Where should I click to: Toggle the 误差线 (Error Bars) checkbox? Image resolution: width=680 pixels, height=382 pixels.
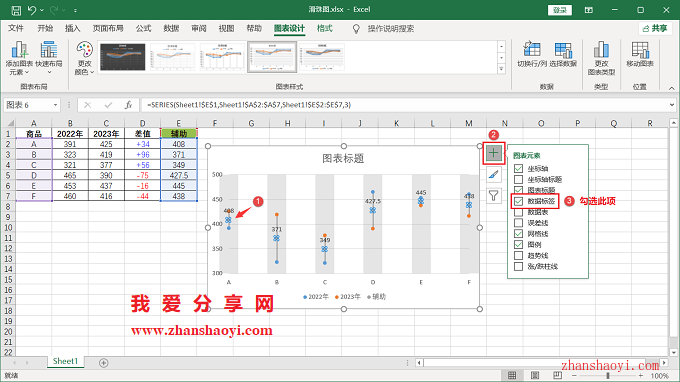518,223
